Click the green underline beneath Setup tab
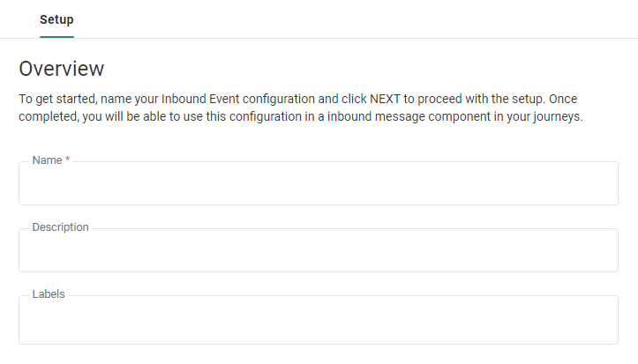The height and width of the screenshot is (364, 638). (56, 37)
